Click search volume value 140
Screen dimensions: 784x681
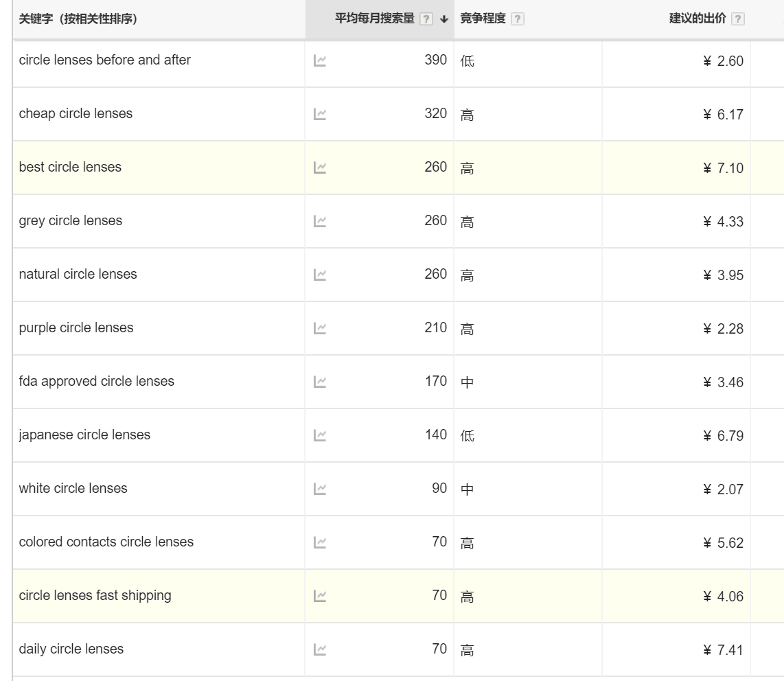point(435,434)
